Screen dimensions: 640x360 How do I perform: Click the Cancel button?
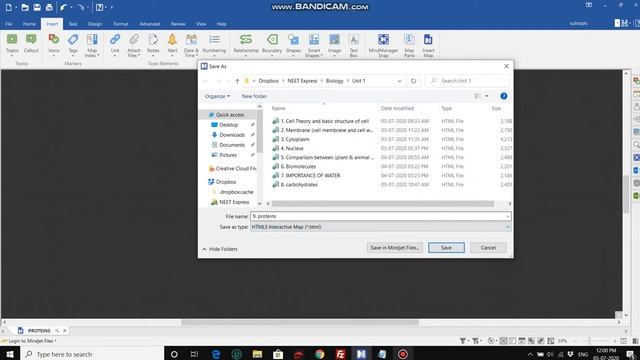pyautogui.click(x=488, y=248)
